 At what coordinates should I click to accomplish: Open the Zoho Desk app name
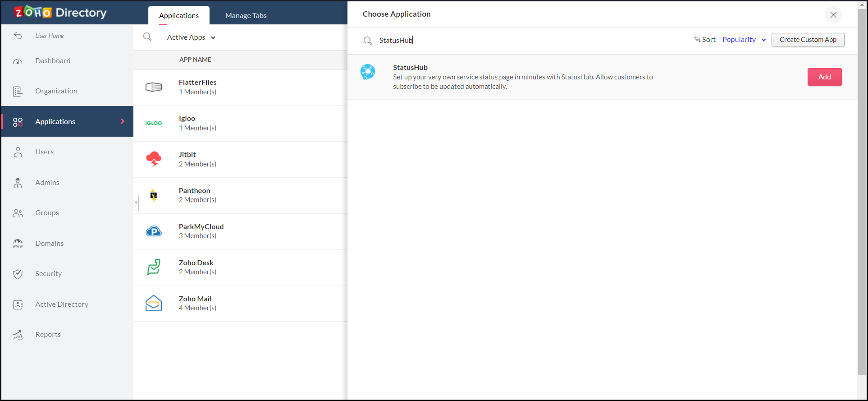[x=196, y=263]
